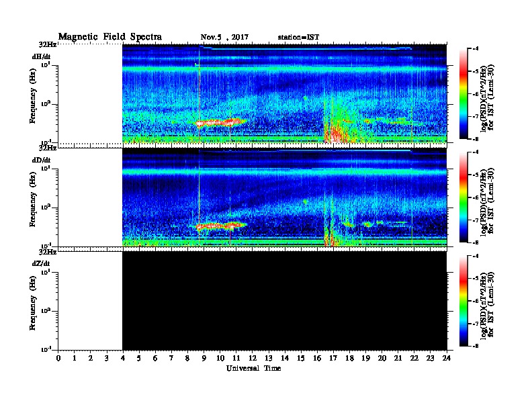Click the color bar beside the dH/dt panel
This screenshot has height=411, width=532.
pos(463,93)
